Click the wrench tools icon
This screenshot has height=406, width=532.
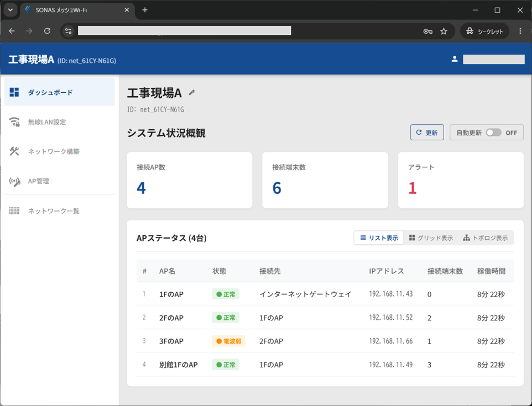tap(14, 151)
